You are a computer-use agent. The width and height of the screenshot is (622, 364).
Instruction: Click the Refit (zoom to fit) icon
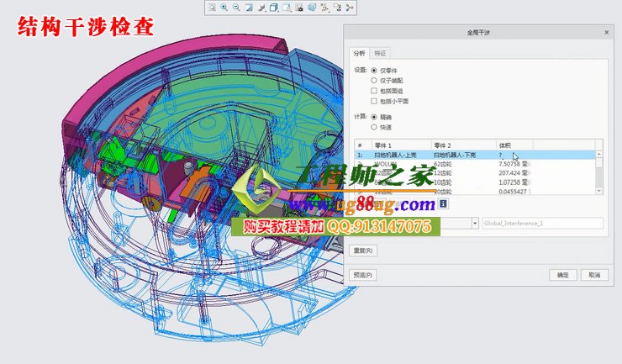point(213,8)
